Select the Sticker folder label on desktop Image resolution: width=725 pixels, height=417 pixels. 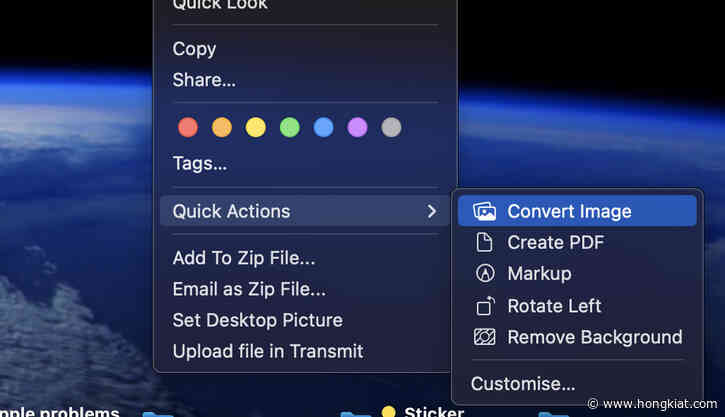[x=434, y=412]
